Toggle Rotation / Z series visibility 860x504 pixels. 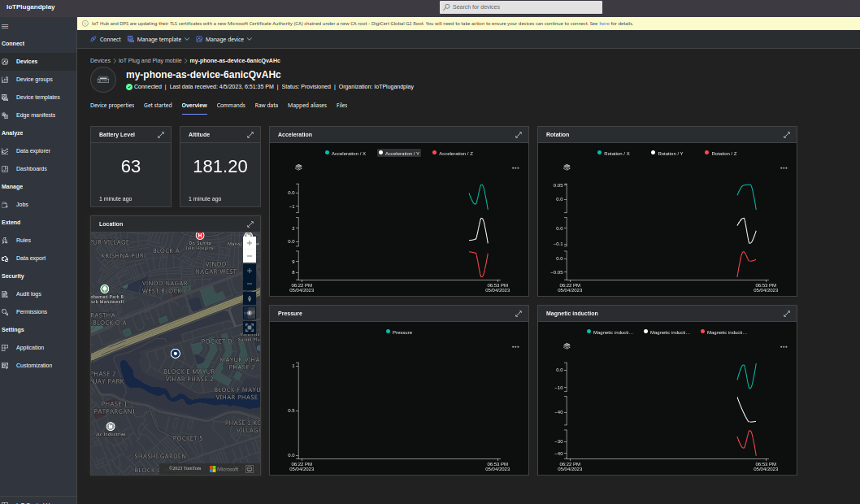pyautogui.click(x=721, y=153)
